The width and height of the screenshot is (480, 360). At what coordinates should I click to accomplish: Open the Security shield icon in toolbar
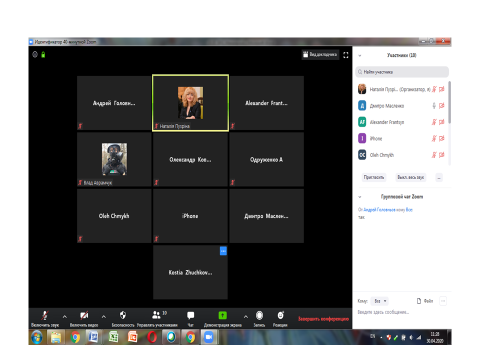[x=123, y=315]
